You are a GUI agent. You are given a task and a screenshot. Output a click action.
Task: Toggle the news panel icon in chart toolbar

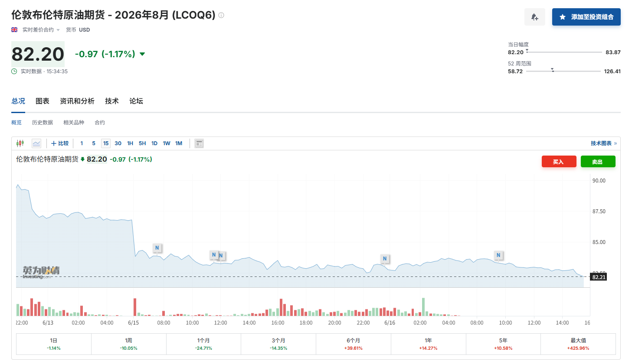199,143
